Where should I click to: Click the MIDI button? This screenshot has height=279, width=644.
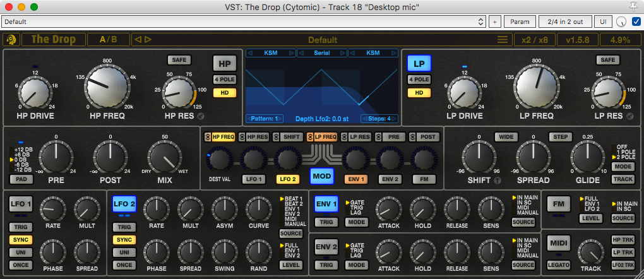tap(558, 243)
